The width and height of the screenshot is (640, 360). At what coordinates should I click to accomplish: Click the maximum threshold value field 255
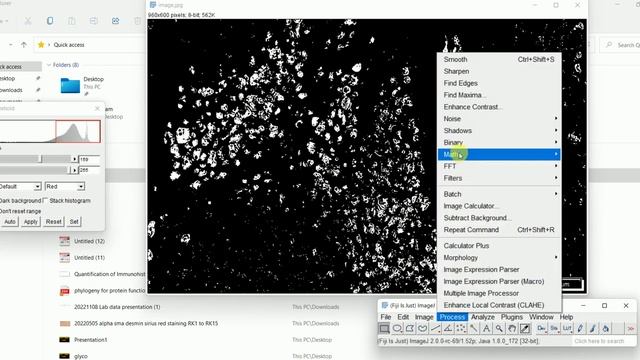tap(89, 170)
